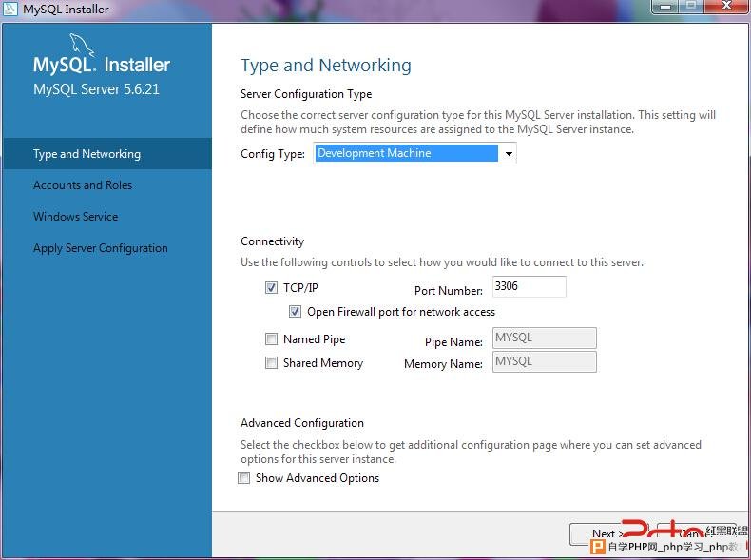The width and height of the screenshot is (751, 560).
Task: Click the Port Number field showing 3306
Action: pos(530,286)
